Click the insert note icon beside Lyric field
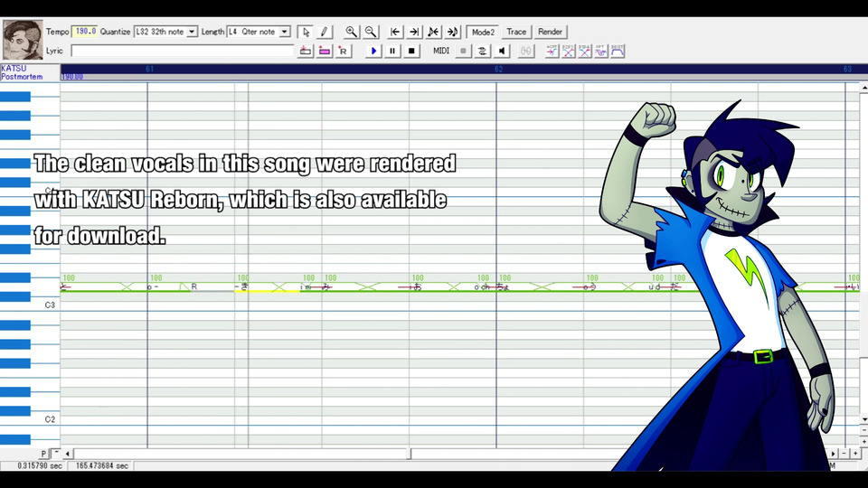 coord(306,51)
